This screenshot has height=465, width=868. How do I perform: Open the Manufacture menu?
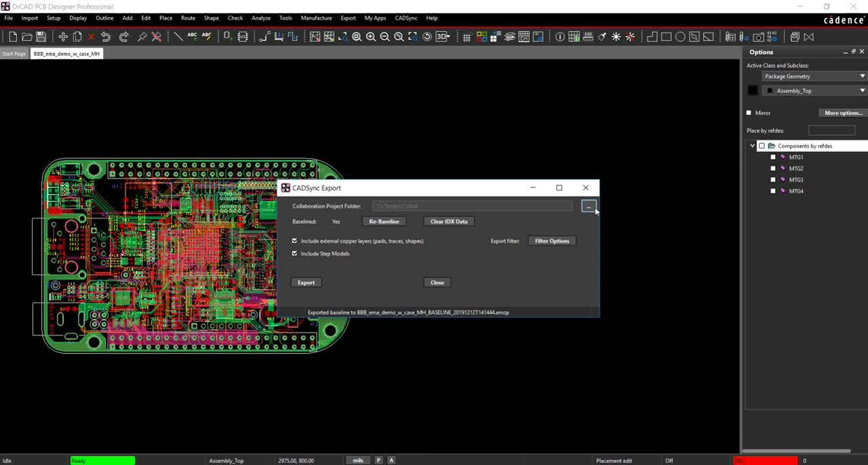(x=316, y=18)
